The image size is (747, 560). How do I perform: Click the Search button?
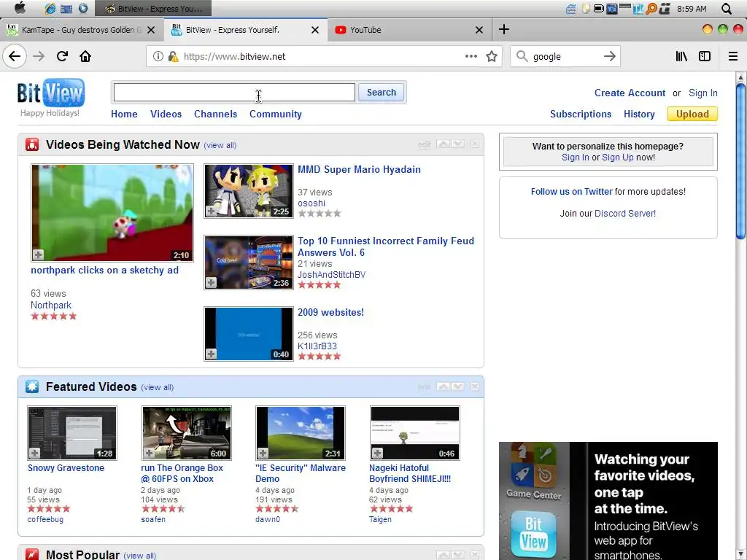[381, 93]
